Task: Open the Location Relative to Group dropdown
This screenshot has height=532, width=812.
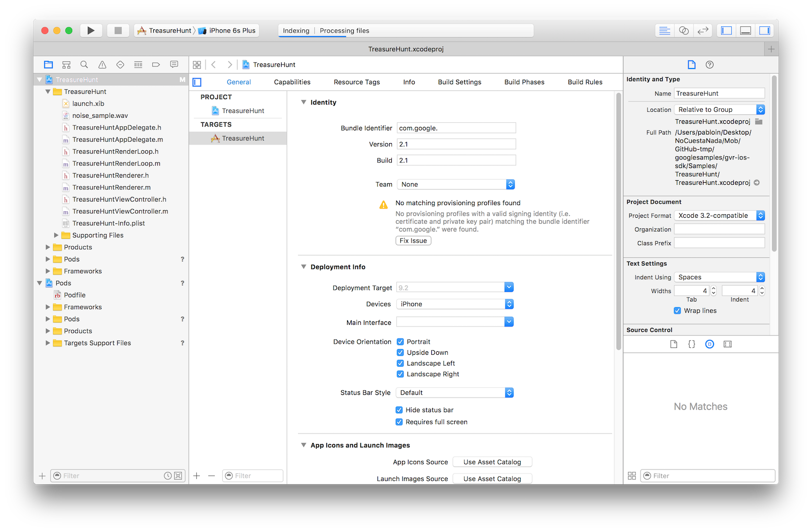Action: click(719, 110)
